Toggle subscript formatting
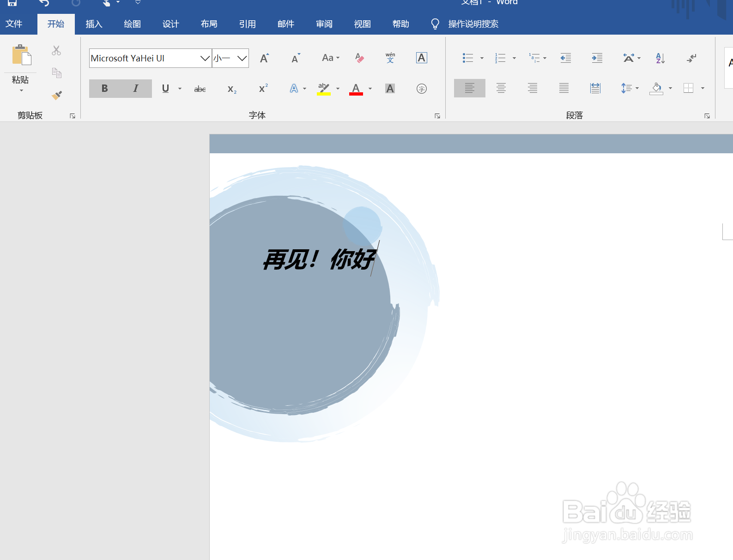Screen dimensions: 733x560 232,89
